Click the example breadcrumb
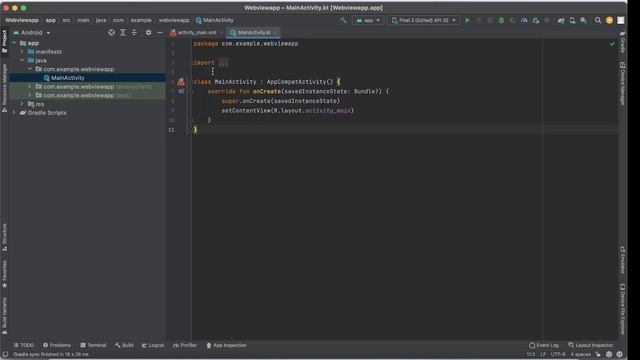Screen dimensions: 640x360 coord(141,20)
